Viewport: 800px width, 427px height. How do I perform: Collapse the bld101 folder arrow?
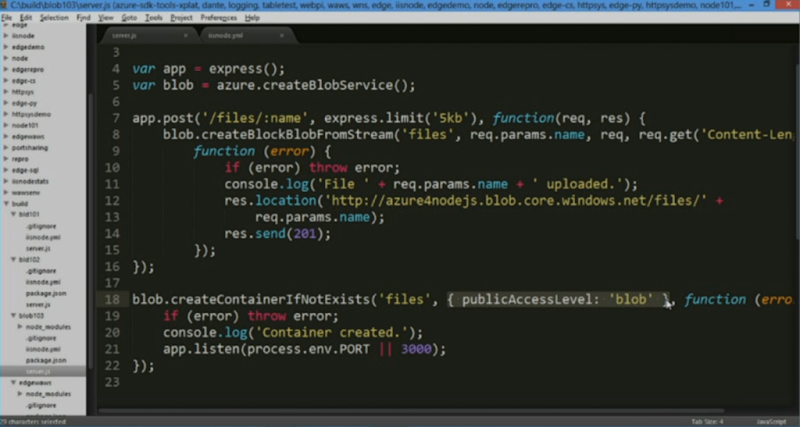(13, 215)
